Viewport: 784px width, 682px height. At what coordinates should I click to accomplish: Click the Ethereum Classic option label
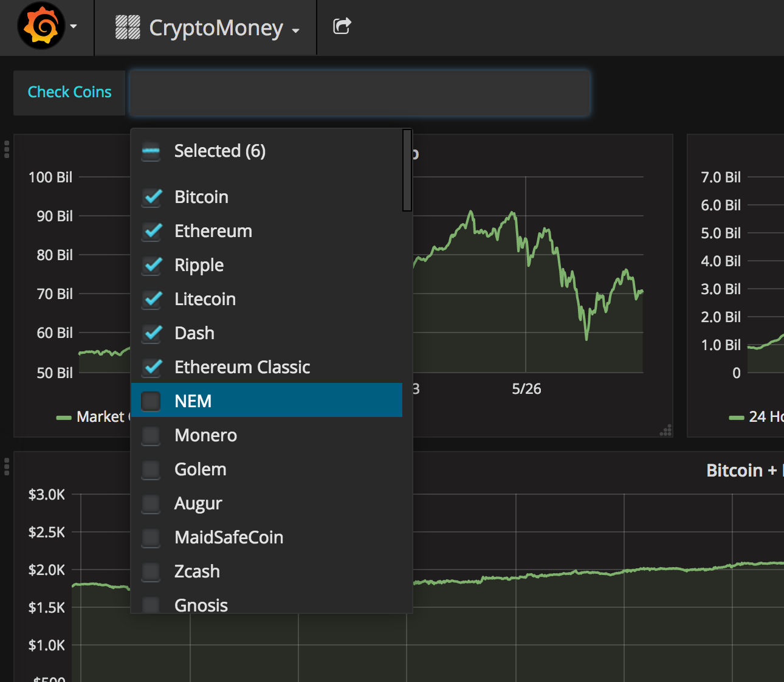pyautogui.click(x=242, y=368)
